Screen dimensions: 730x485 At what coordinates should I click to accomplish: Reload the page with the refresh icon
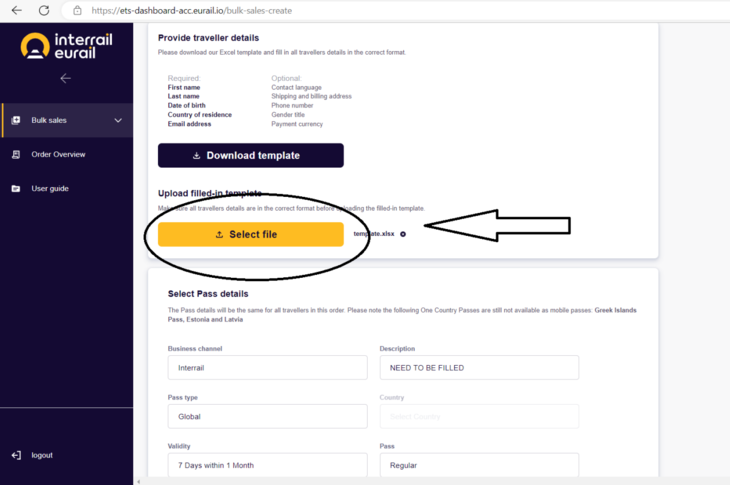pos(44,10)
